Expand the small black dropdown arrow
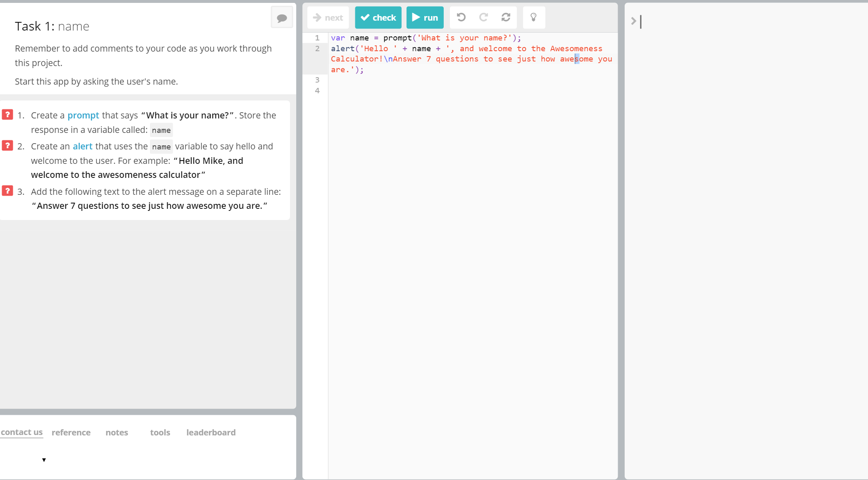Image resolution: width=868 pixels, height=480 pixels. point(44,460)
